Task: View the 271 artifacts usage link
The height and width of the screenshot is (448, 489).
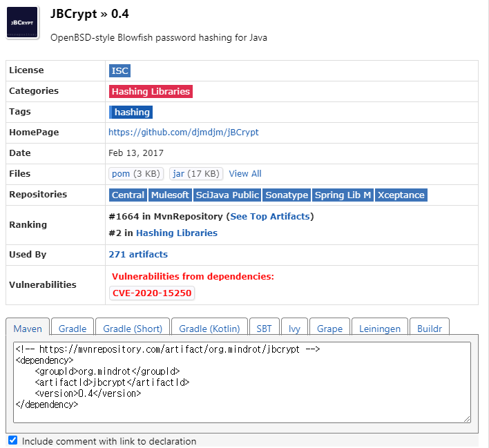Action: click(x=138, y=255)
